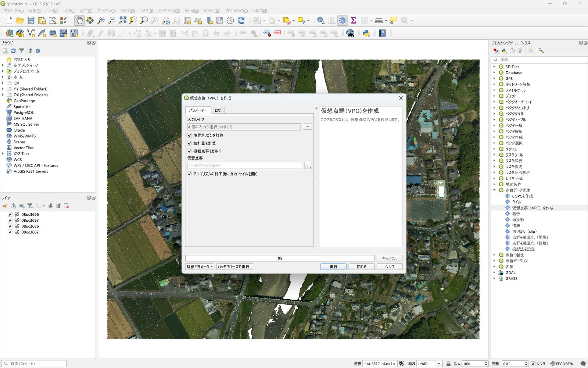The image size is (588, 368).
Task: Expand the ラスタ解析 toolbox group
Action: 494,161
